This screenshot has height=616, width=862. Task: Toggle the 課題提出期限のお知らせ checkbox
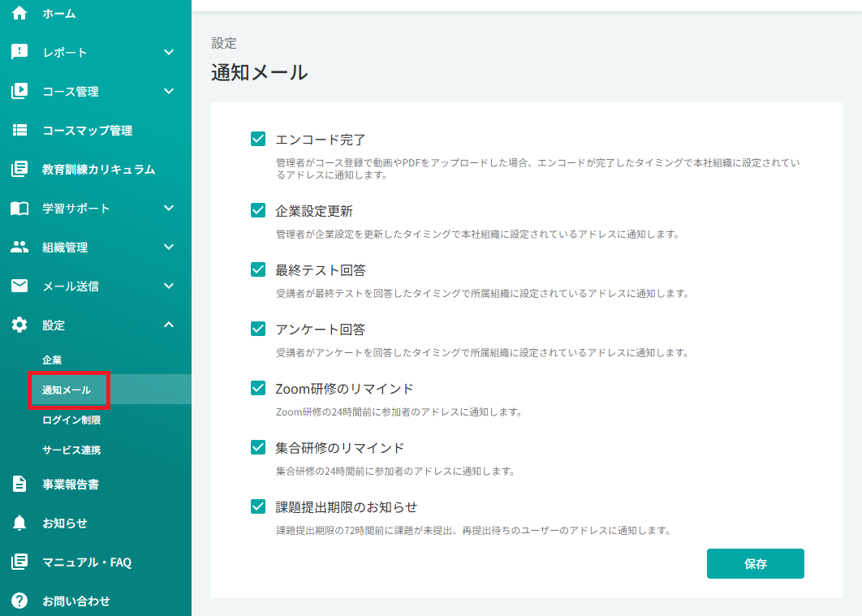pyautogui.click(x=258, y=506)
